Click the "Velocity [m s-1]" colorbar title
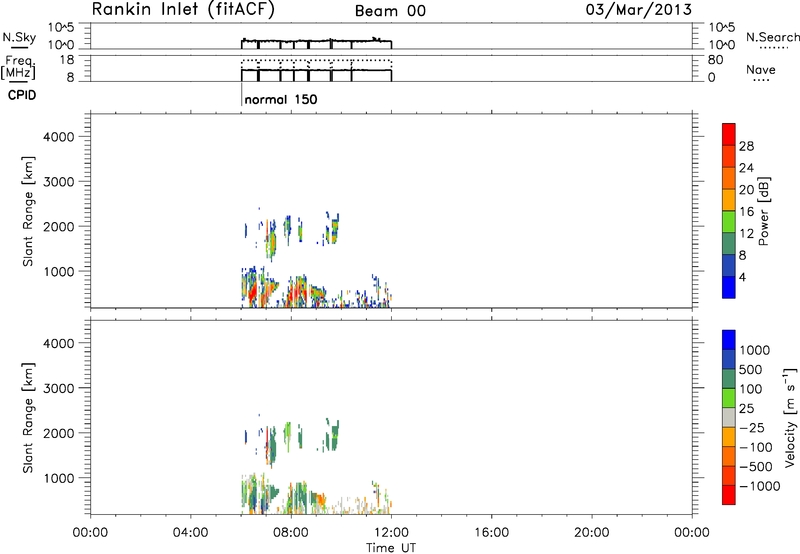This screenshot has height=554, width=800. point(790,417)
